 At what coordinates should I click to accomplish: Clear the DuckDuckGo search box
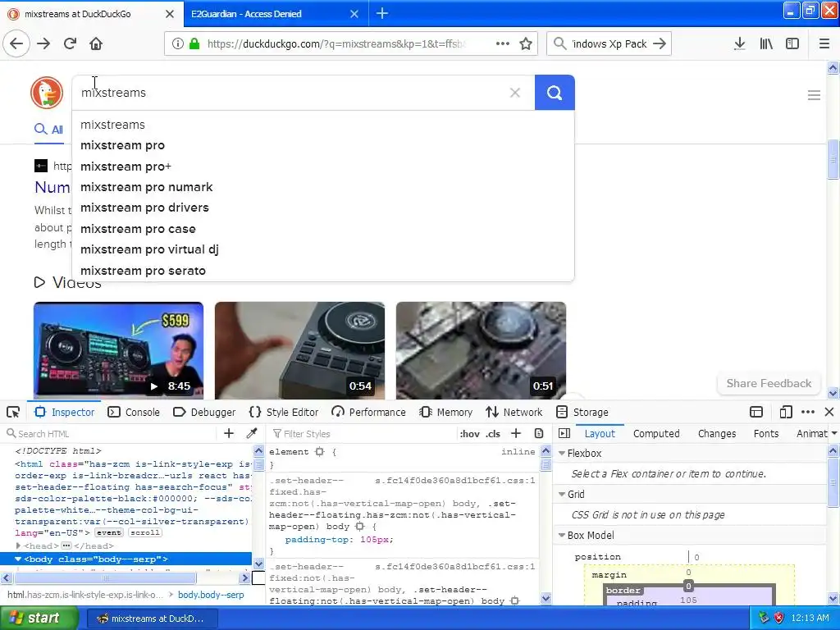point(515,93)
